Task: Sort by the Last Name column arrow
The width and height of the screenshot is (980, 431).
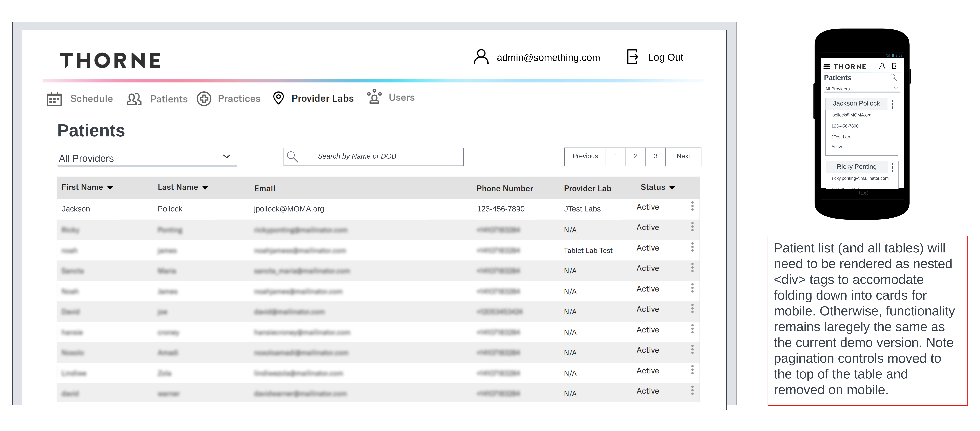Action: [205, 188]
